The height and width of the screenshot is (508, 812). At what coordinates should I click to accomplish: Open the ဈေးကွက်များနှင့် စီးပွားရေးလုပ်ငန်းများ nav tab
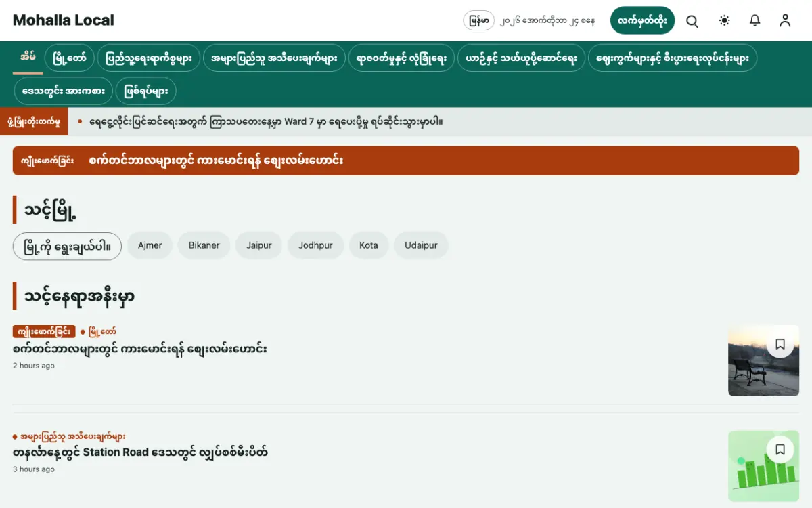673,58
